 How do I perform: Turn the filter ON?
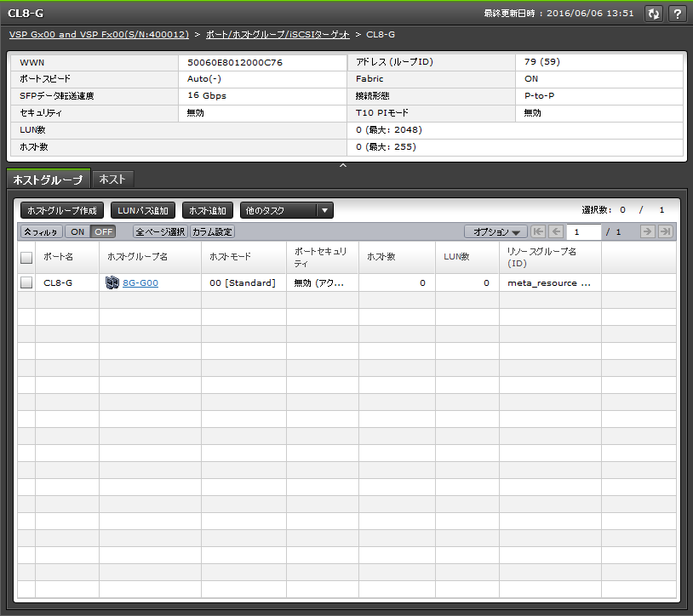tap(77, 231)
